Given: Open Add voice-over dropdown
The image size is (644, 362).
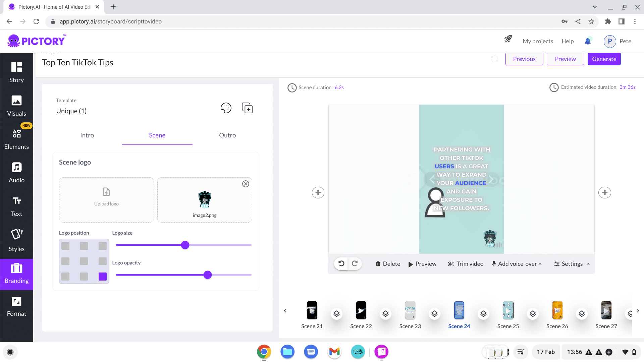Looking at the screenshot, I should coord(540,263).
